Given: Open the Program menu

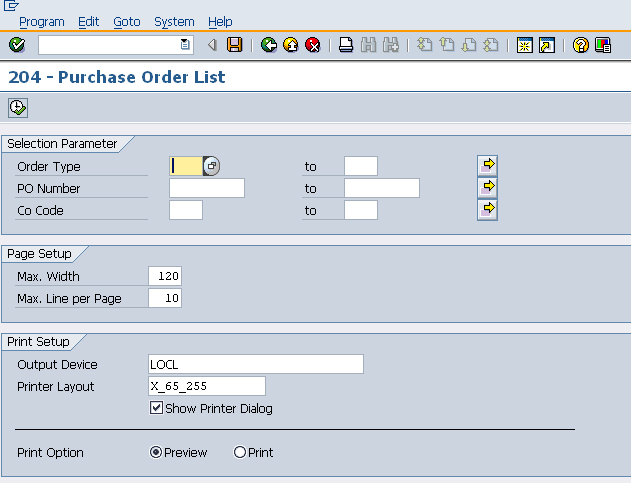Looking at the screenshot, I should [x=41, y=21].
